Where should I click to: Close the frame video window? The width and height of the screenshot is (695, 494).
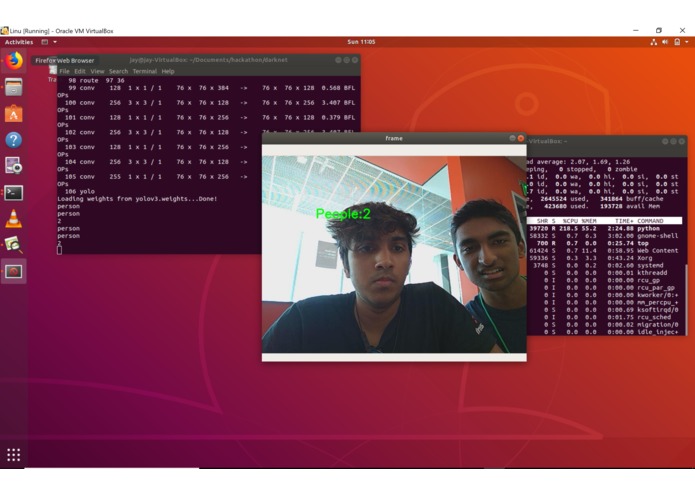[521, 138]
